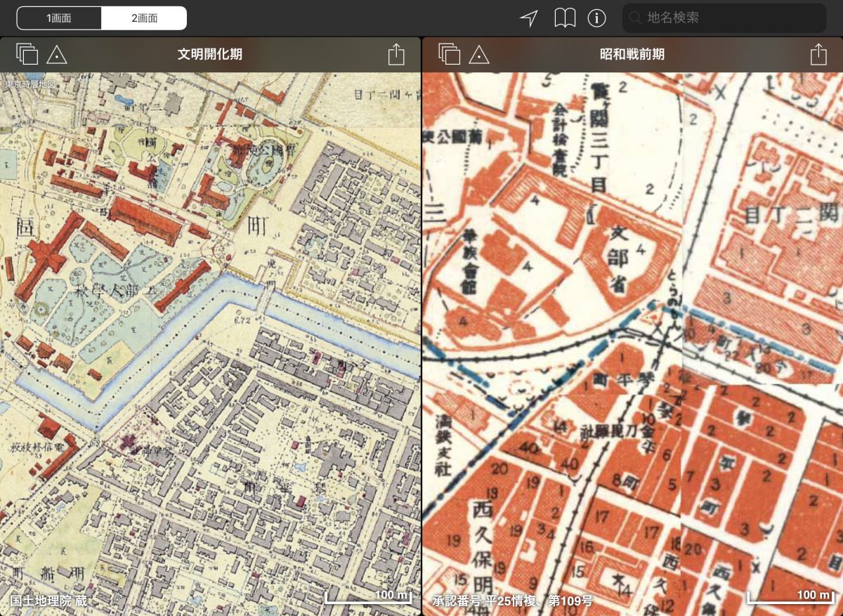
Task: Tap share icon on the 昭和戦前期 pane
Action: pyautogui.click(x=818, y=54)
